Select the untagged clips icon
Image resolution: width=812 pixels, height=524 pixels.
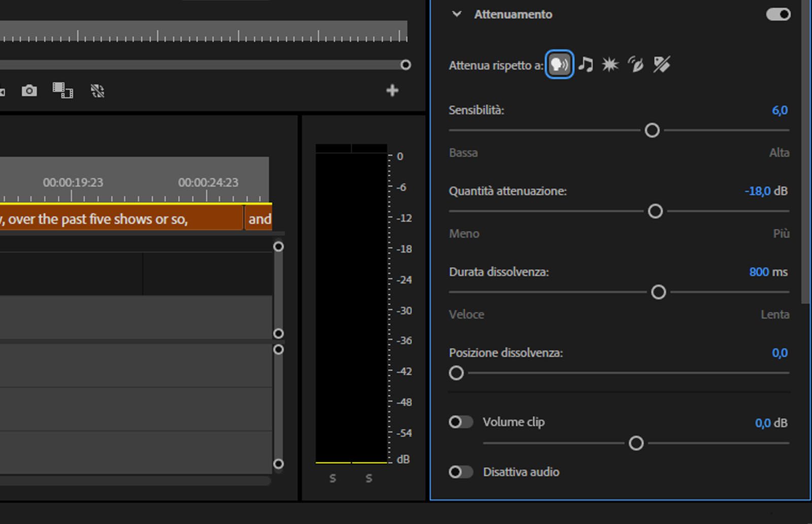click(662, 64)
